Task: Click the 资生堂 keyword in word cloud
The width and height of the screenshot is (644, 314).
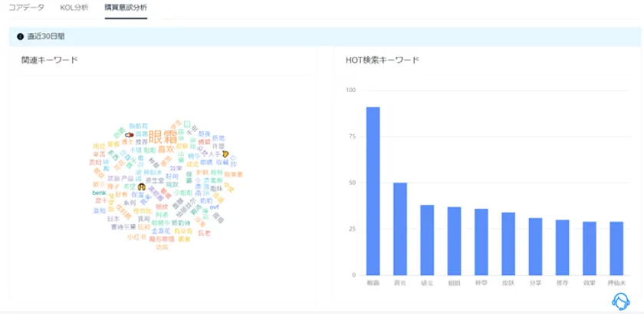Action: 155,180
